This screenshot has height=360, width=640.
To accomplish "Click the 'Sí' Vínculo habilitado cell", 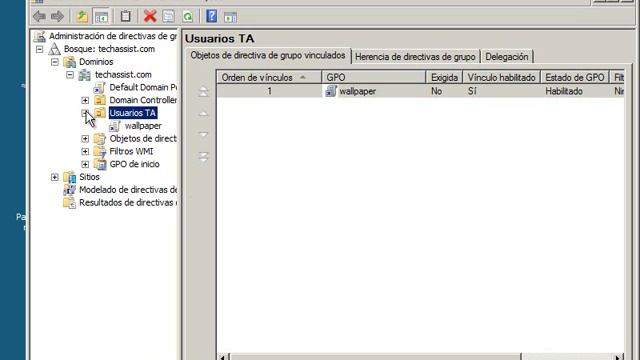I will [x=472, y=91].
